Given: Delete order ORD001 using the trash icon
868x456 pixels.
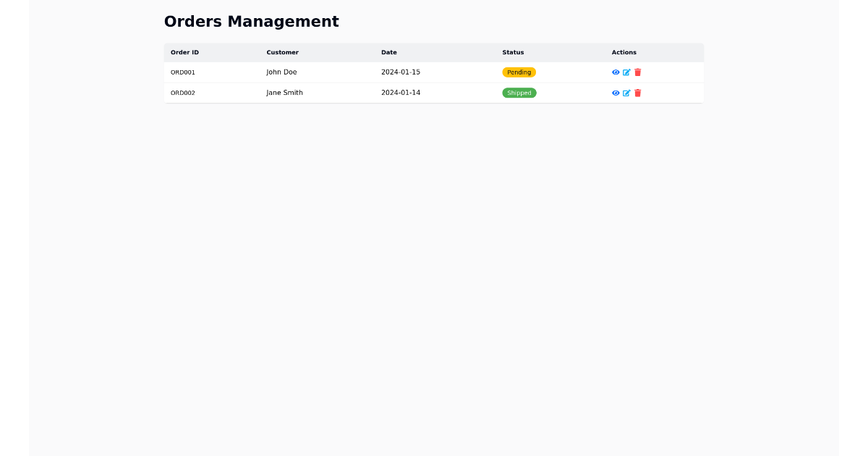Looking at the screenshot, I should 637,72.
